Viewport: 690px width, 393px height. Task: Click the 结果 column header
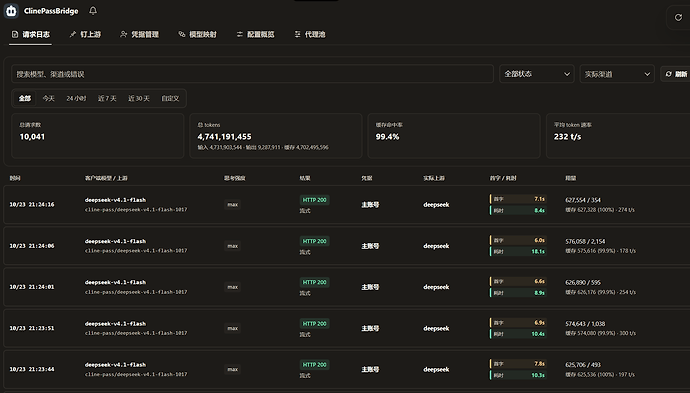(305, 178)
